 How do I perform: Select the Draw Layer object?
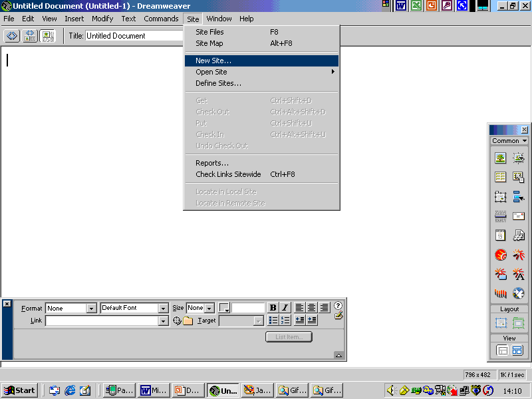pyautogui.click(x=501, y=196)
